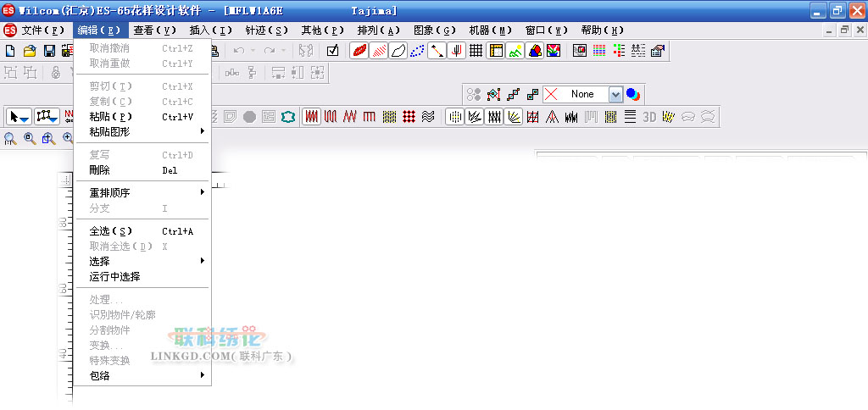This screenshot has height=410, width=868.
Task: Toggle the checkmark box in top toolbar
Action: tap(332, 51)
